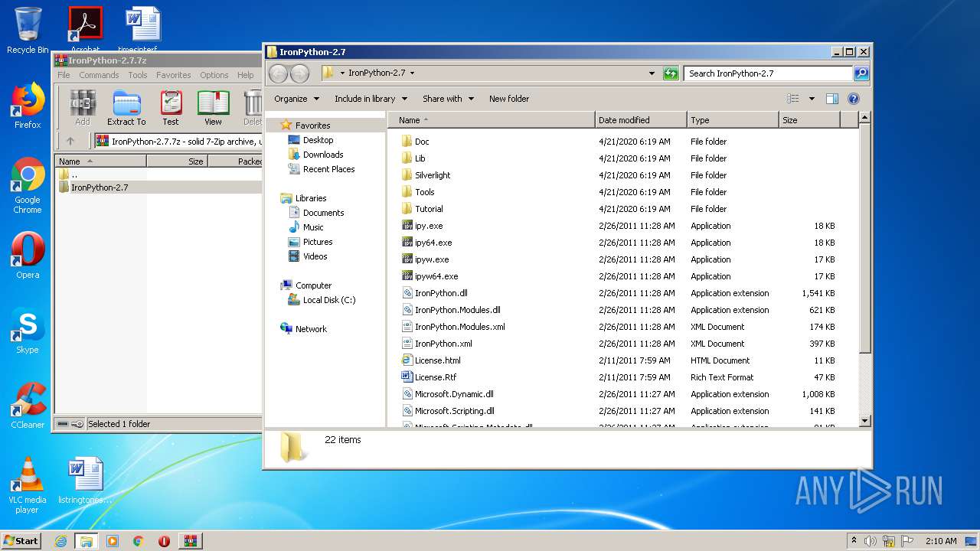Click the WinRAR taskbar button
The width and height of the screenshot is (980, 551).
click(190, 541)
